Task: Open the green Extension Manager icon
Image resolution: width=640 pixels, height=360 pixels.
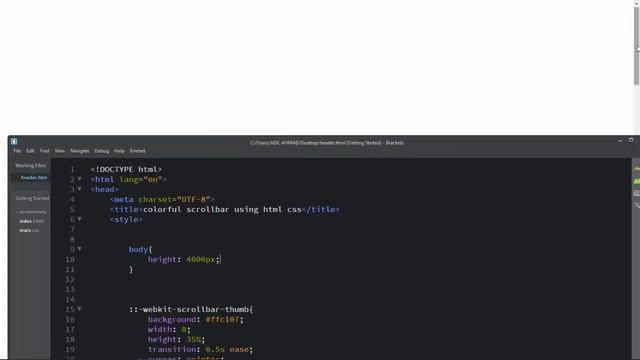Action: (637, 181)
